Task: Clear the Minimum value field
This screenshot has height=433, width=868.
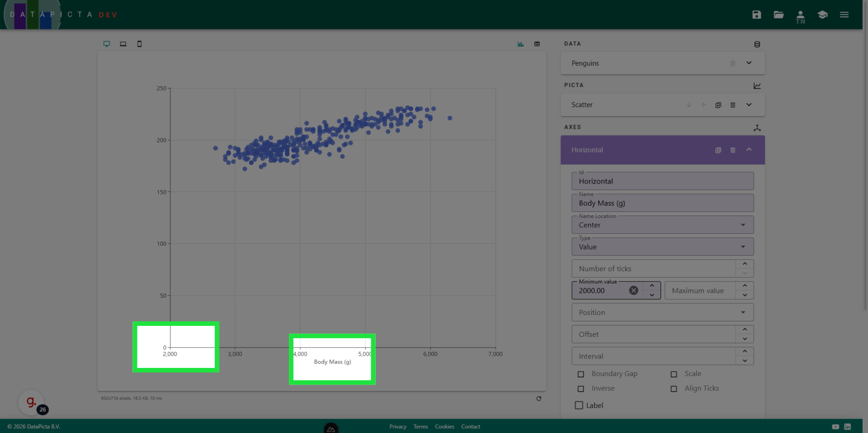Action: [x=633, y=291]
